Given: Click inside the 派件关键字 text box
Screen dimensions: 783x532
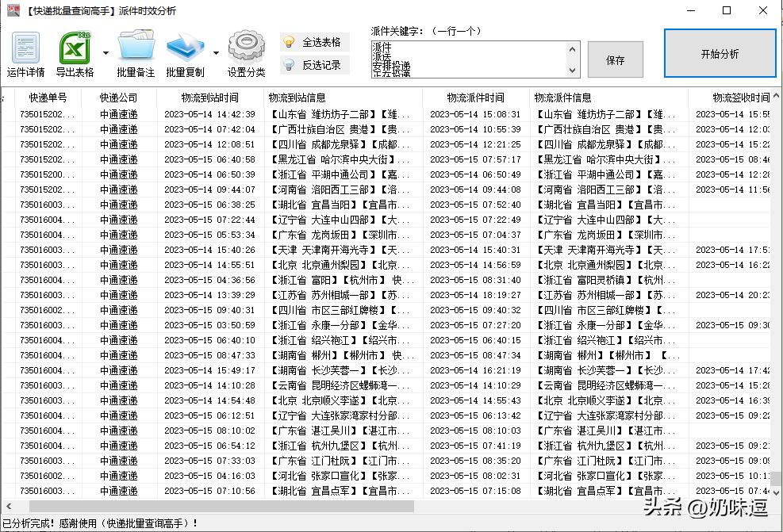Looking at the screenshot, I should click(x=468, y=59).
